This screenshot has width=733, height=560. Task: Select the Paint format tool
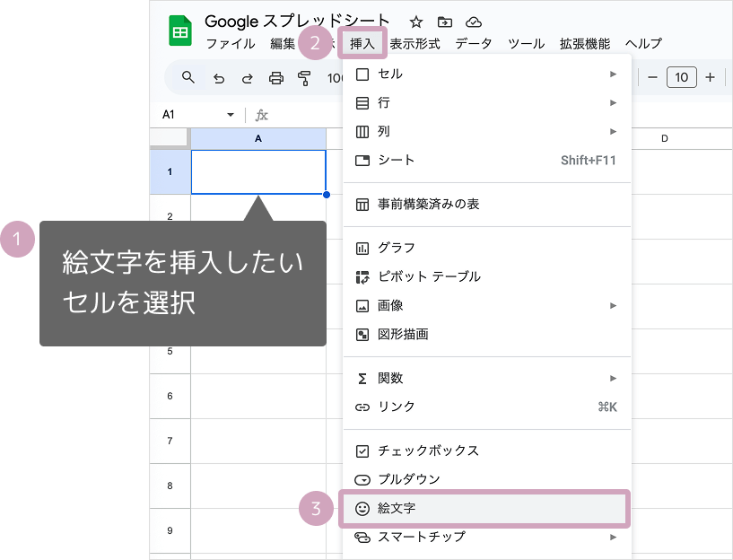pos(304,78)
